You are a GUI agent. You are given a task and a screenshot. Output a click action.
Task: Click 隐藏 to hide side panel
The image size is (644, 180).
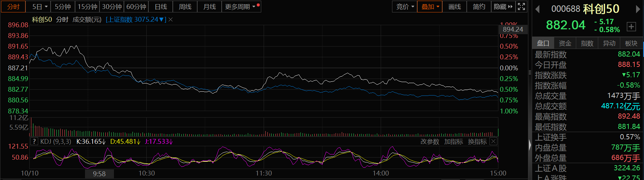(x=503, y=7)
